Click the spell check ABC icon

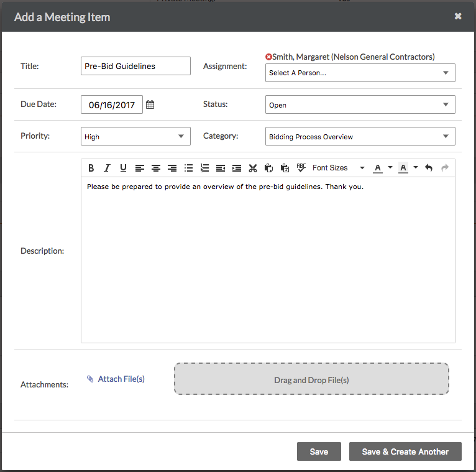click(301, 168)
